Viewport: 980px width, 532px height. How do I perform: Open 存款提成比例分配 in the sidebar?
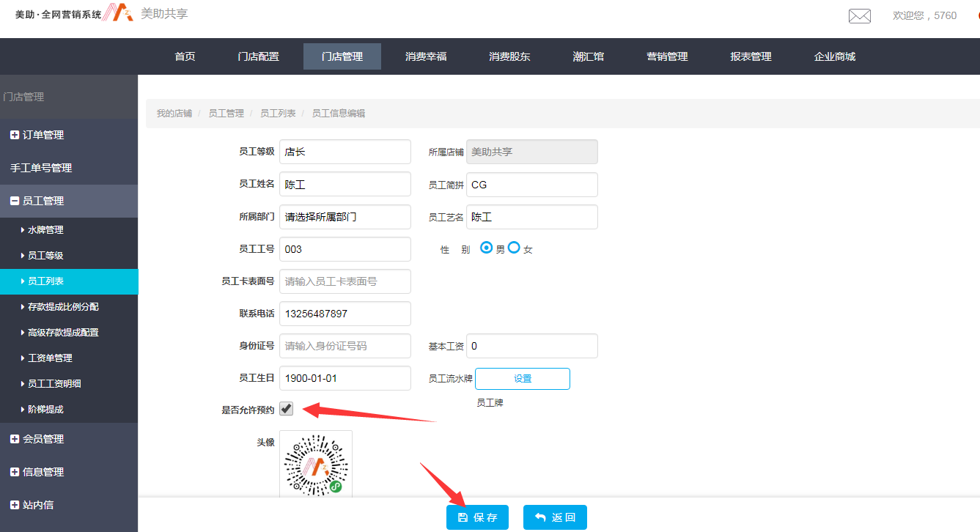(69, 307)
